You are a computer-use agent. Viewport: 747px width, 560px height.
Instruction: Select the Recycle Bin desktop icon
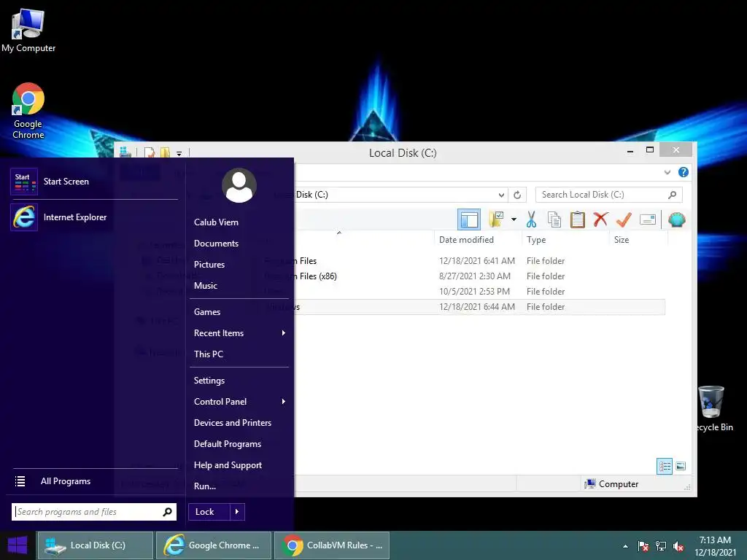(713, 408)
